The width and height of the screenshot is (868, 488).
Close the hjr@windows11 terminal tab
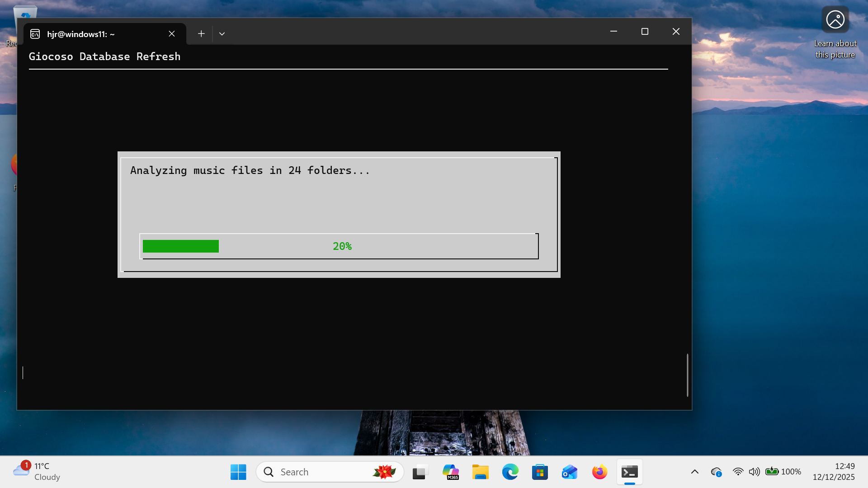[x=172, y=34]
